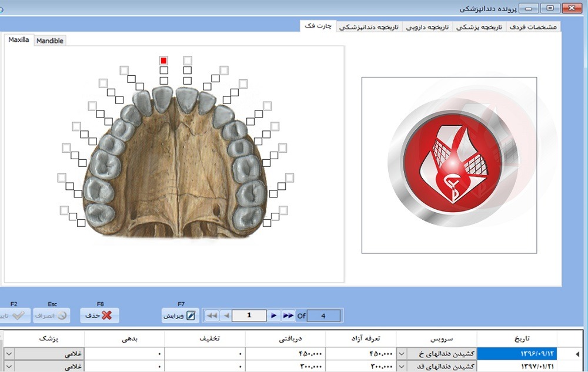Click the انصراف cancel button

click(x=51, y=316)
